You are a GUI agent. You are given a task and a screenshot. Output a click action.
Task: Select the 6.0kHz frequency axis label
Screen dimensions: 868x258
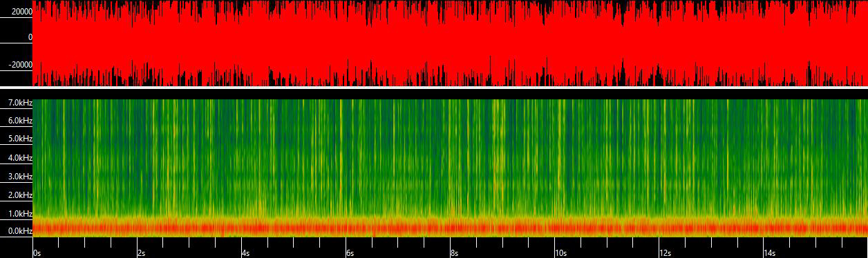(16, 121)
